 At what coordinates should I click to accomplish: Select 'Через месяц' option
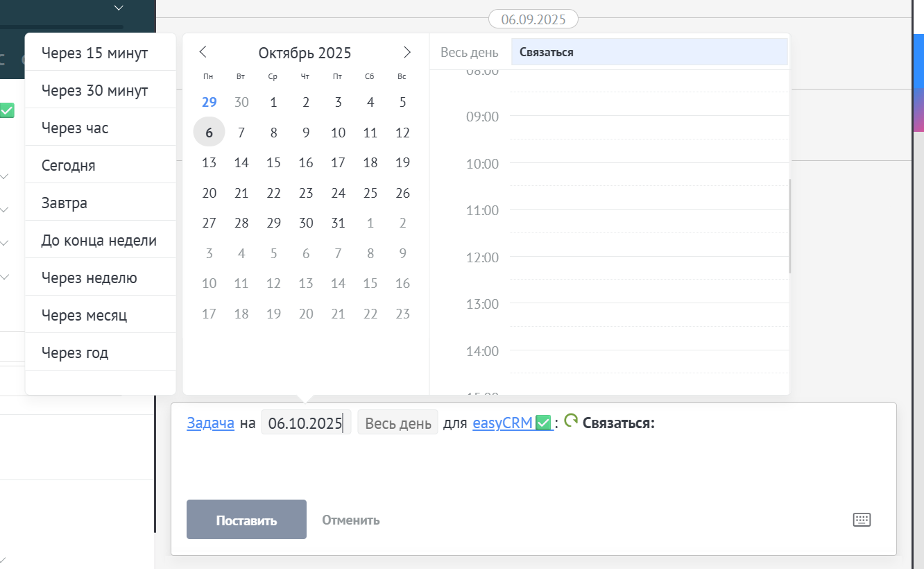click(101, 315)
